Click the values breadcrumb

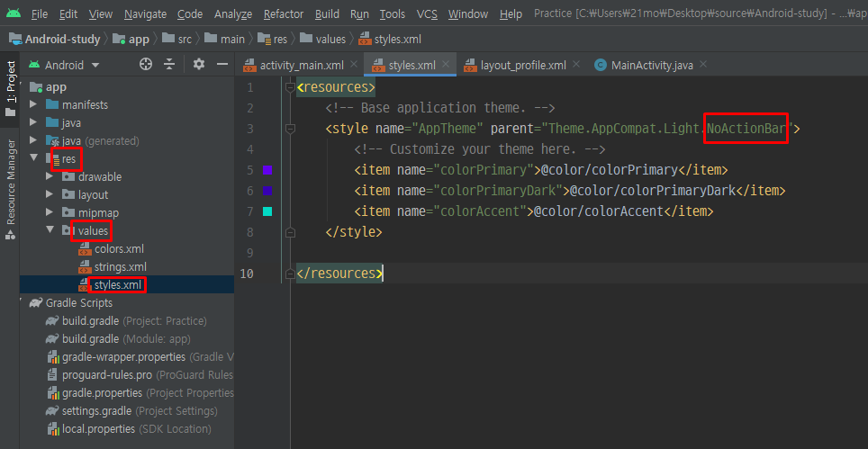tap(322, 40)
